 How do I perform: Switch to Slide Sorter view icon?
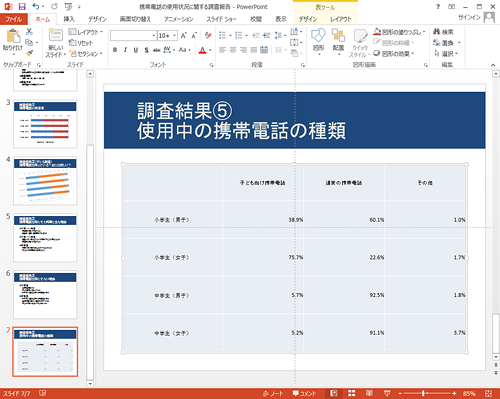(x=352, y=393)
